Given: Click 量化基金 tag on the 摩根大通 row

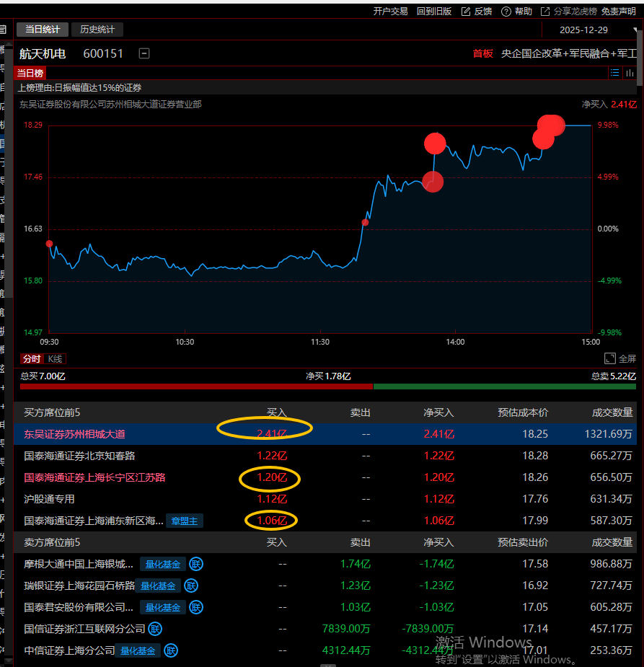Looking at the screenshot, I should [162, 564].
